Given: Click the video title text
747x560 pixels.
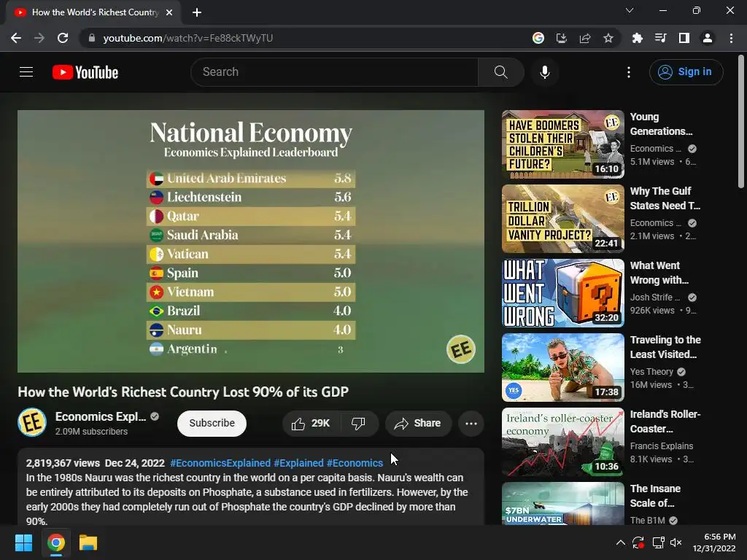Looking at the screenshot, I should [x=183, y=392].
